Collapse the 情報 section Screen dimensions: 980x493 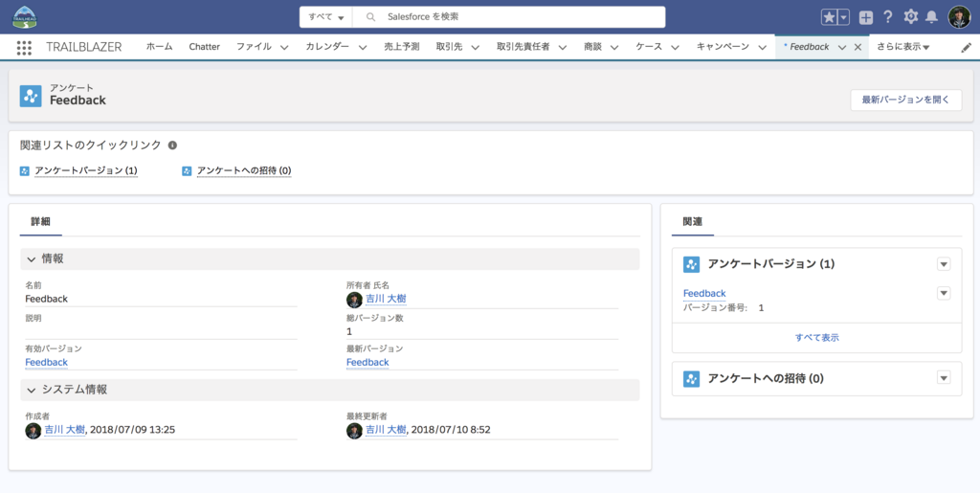tap(32, 259)
